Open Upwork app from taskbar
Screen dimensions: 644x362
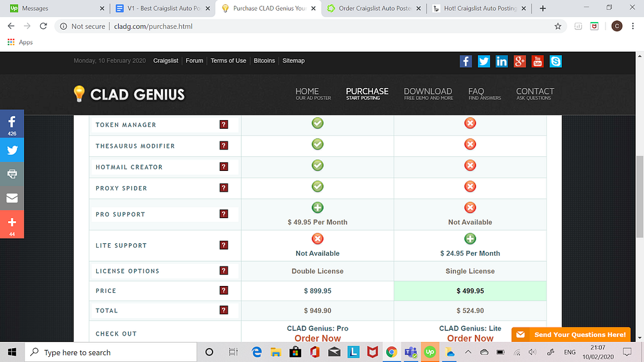tap(430, 352)
